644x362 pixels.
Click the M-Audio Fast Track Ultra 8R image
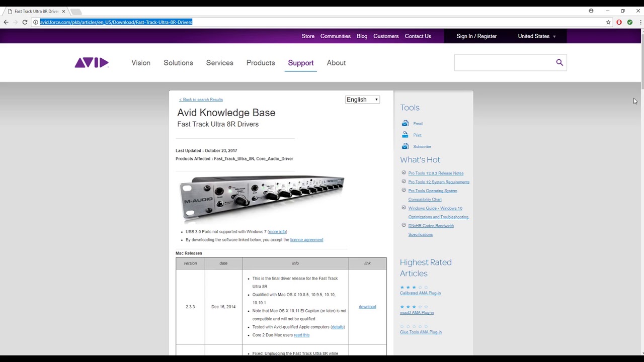click(262, 199)
